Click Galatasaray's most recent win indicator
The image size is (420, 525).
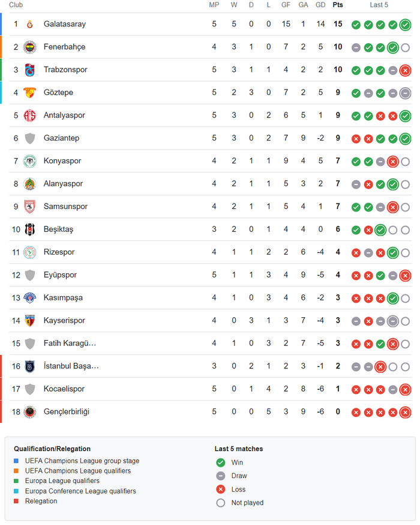[x=405, y=25]
